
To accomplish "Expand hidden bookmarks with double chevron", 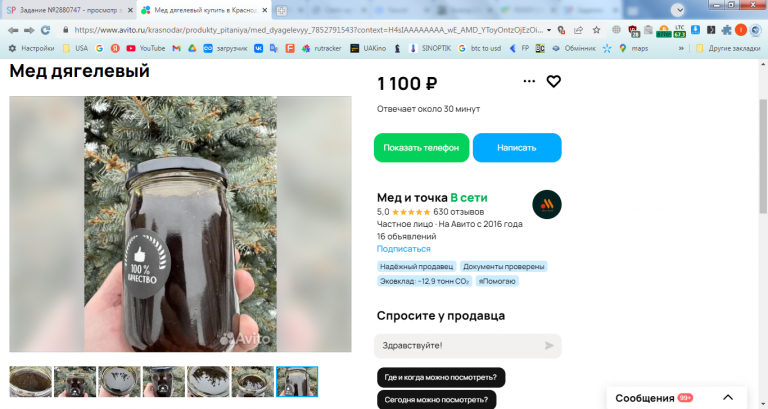I will click(681, 48).
